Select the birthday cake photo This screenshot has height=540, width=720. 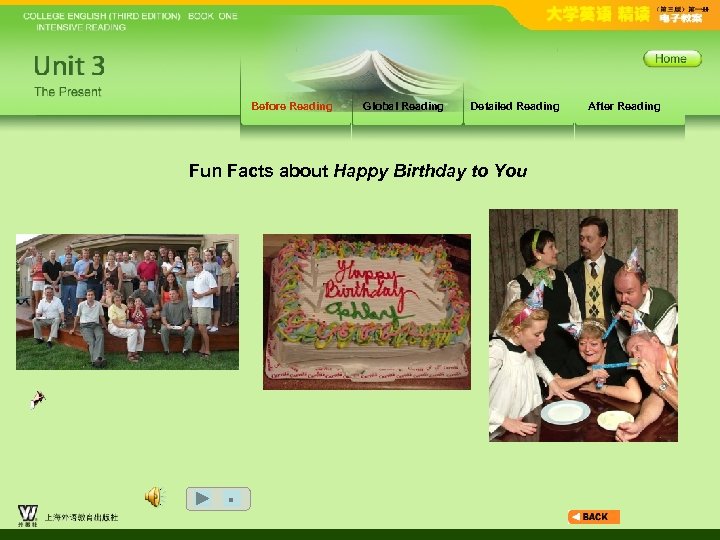click(x=367, y=312)
